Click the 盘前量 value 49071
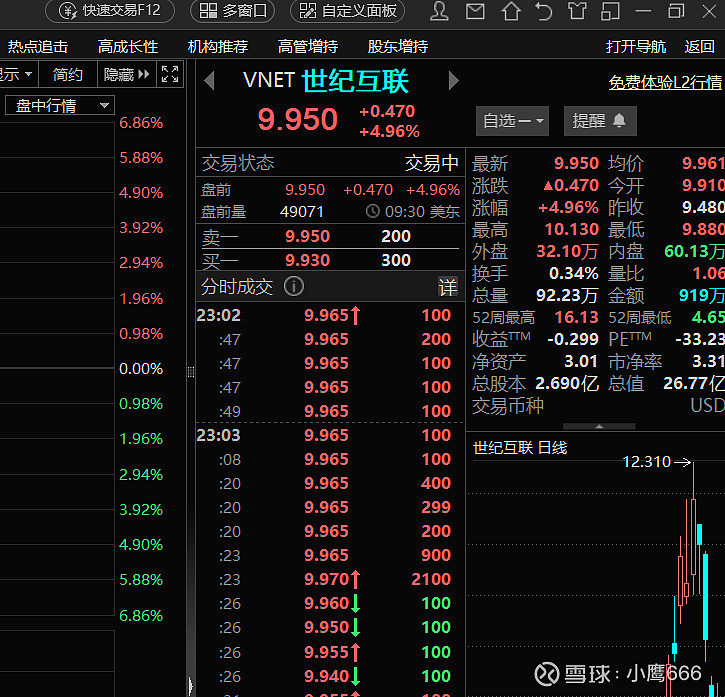The height and width of the screenshot is (697, 725). coord(301,212)
